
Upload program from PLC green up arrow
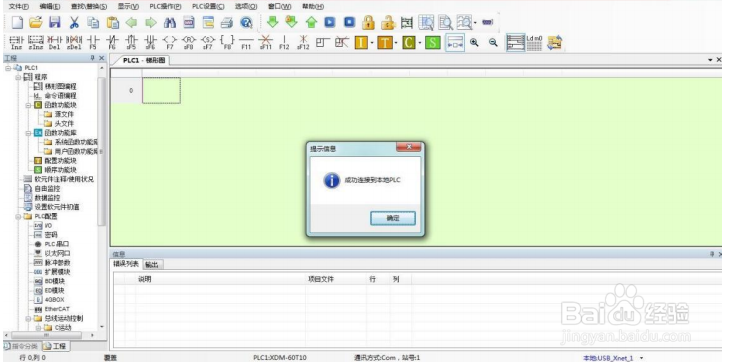[x=311, y=22]
